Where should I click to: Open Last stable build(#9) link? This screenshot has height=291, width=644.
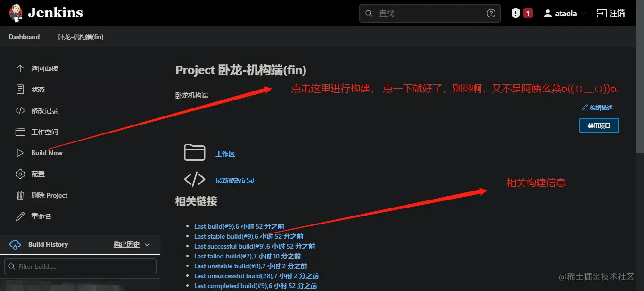[249, 236]
